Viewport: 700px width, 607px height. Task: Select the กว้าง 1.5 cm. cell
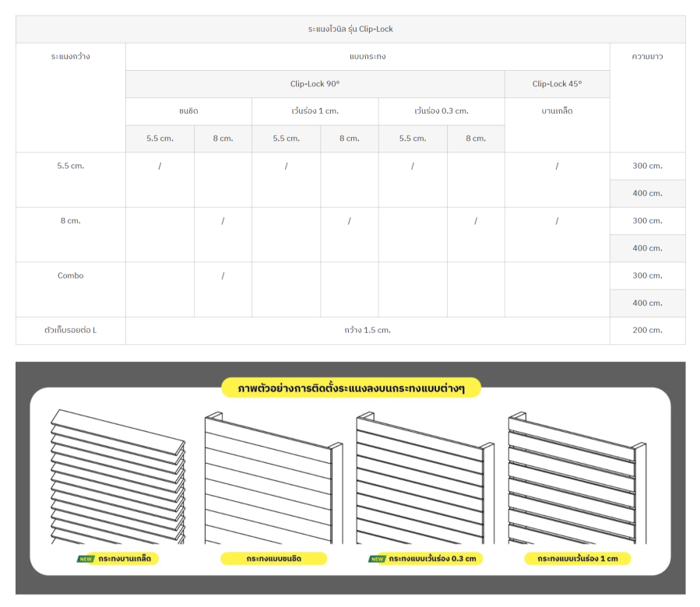click(x=368, y=331)
